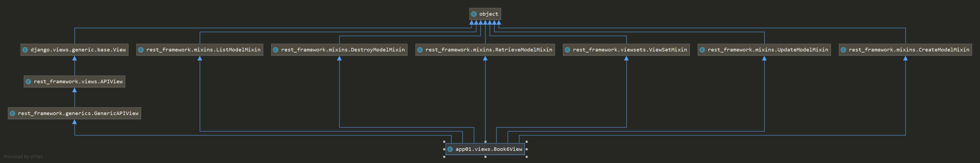This screenshot has width=980, height=163.
Task: Select rest_framework.mixins.UpdateModelMixin node
Action: [764, 50]
